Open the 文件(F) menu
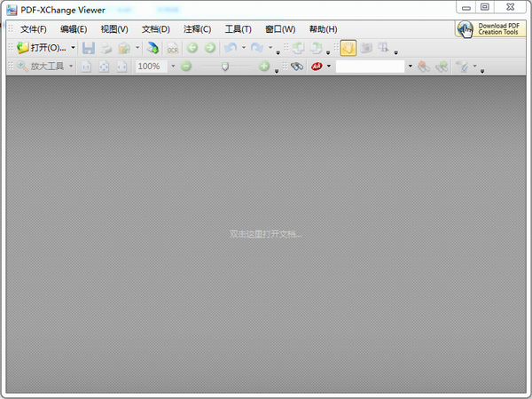Image resolution: width=532 pixels, height=399 pixels. coord(34,29)
